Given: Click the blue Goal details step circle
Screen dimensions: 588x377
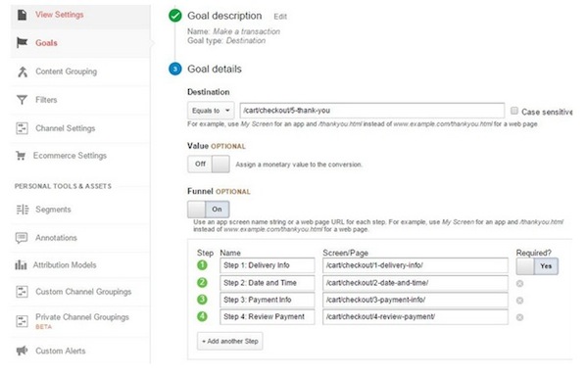Looking at the screenshot, I should pos(175,69).
